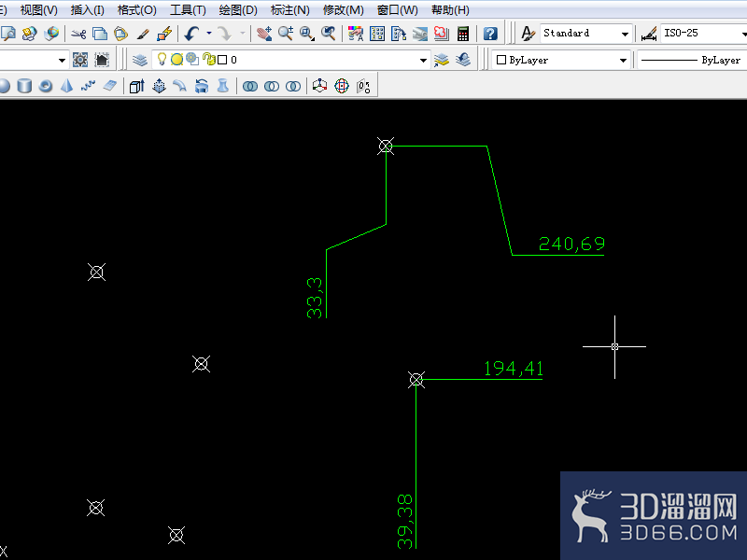Create a Pyramid solid
Image resolution: width=747 pixels, height=560 pixels.
[67, 86]
